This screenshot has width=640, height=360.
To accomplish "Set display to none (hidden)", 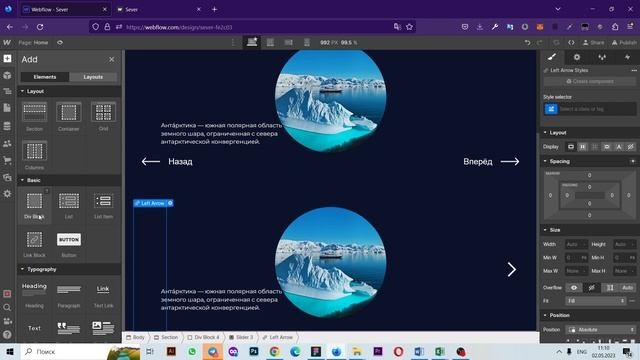I will [x=631, y=147].
